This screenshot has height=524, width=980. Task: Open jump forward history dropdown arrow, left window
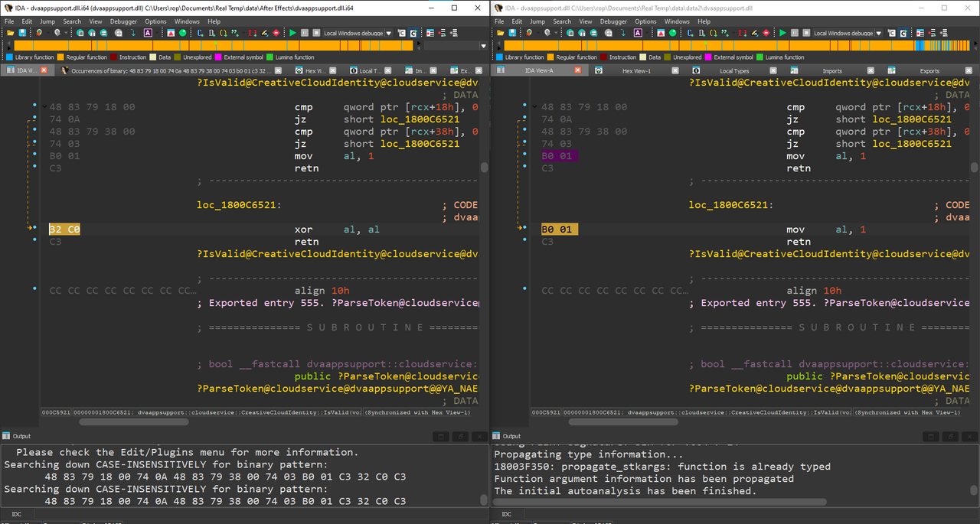click(66, 34)
